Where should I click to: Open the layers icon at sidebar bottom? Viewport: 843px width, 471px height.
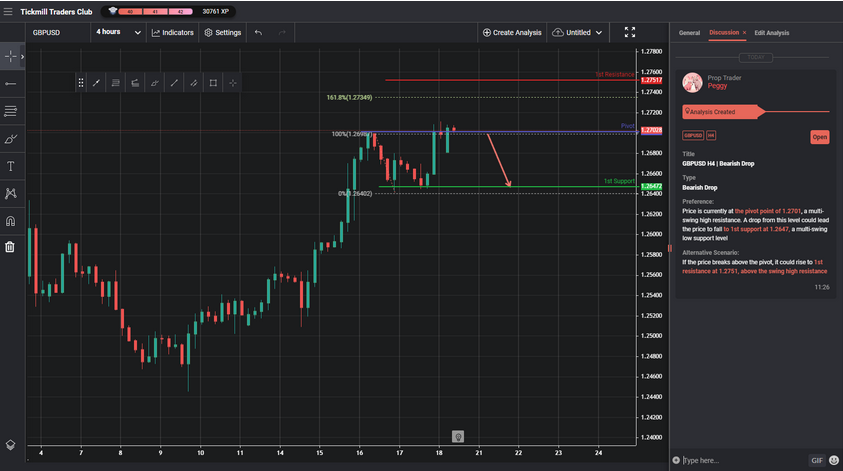(10, 445)
